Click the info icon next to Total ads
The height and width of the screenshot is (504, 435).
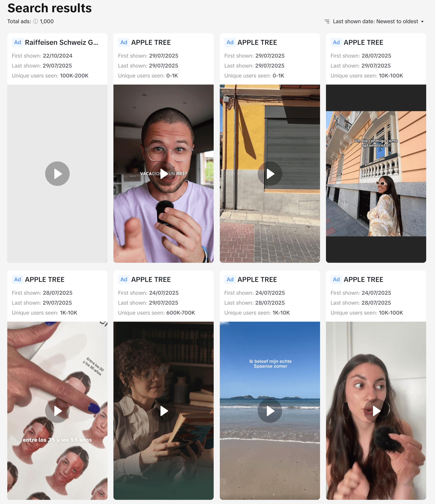(x=36, y=21)
